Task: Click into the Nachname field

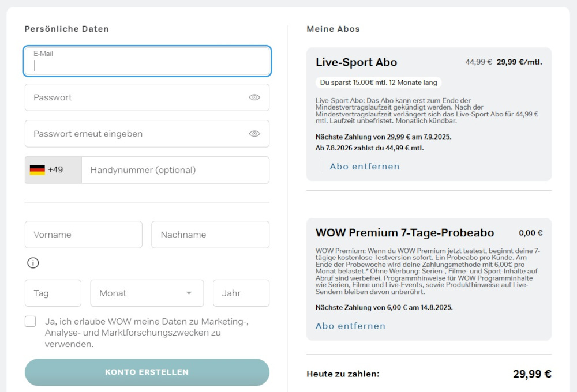Action: (x=211, y=235)
